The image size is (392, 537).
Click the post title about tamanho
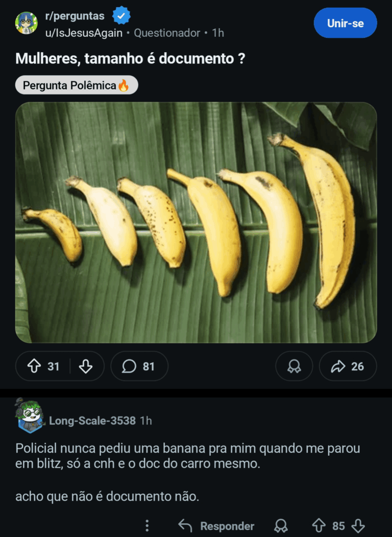point(130,58)
